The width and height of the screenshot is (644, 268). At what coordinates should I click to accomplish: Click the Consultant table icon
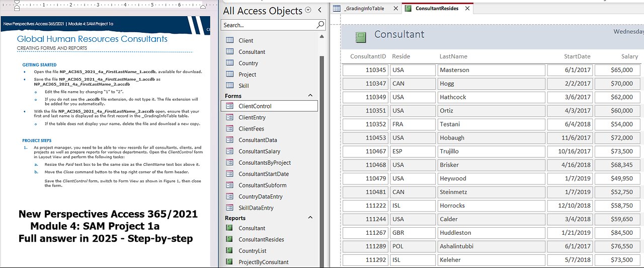tap(229, 51)
